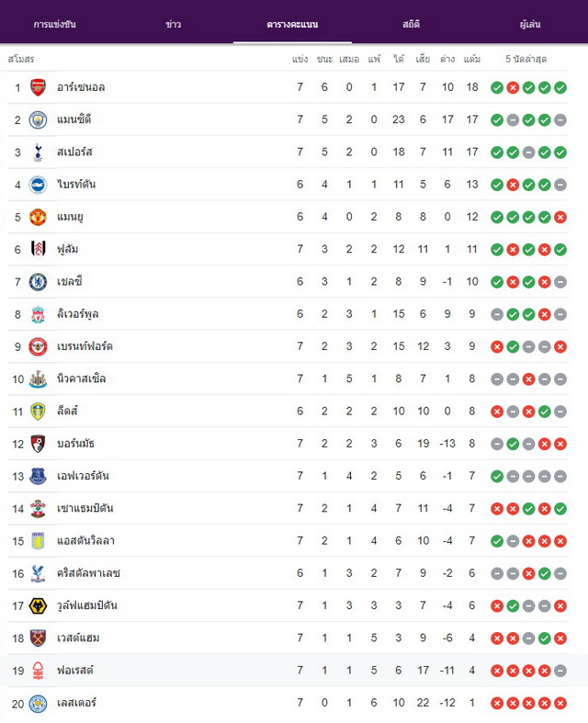The image size is (588, 723).
Task: Open the สถิติ tab
Action: [x=411, y=24]
